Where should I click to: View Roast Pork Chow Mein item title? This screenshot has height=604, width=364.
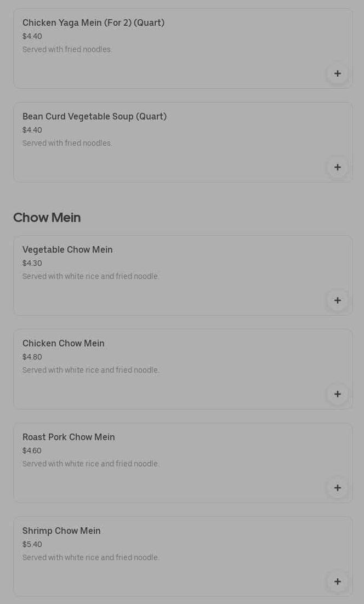69,437
